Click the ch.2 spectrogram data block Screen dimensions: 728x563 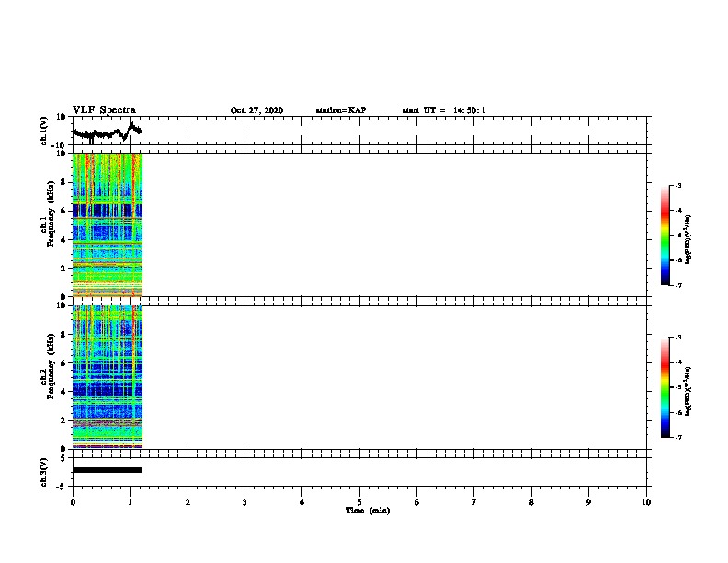point(108,377)
